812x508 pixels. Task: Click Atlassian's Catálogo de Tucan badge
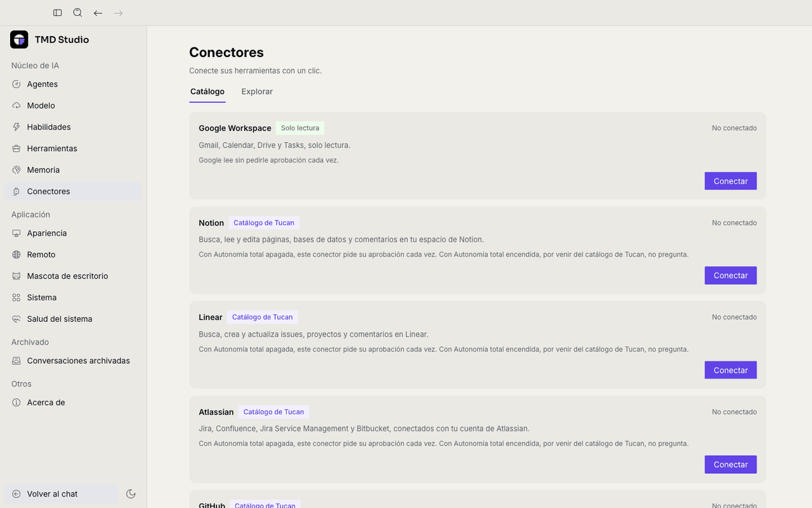tap(273, 411)
